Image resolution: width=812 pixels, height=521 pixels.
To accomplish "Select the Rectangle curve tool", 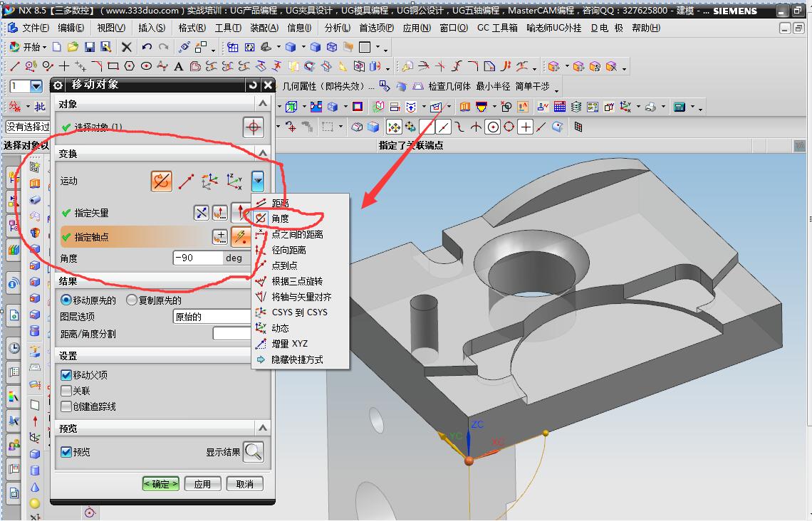I will tap(113, 66).
